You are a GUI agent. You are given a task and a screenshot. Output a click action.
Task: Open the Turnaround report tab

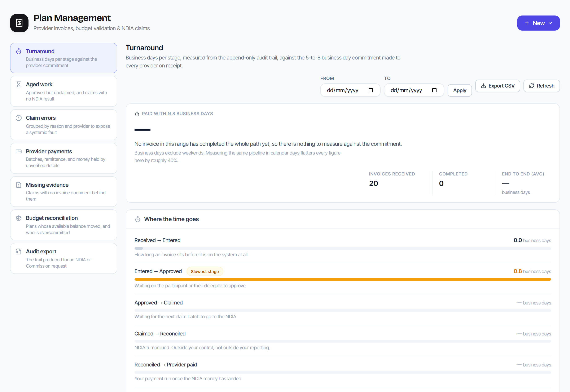(x=64, y=58)
